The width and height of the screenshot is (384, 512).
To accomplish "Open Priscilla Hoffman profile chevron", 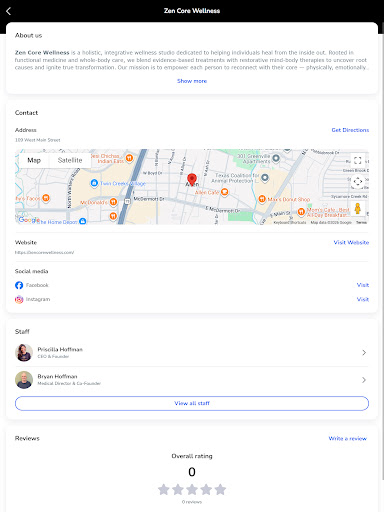I will 364,353.
